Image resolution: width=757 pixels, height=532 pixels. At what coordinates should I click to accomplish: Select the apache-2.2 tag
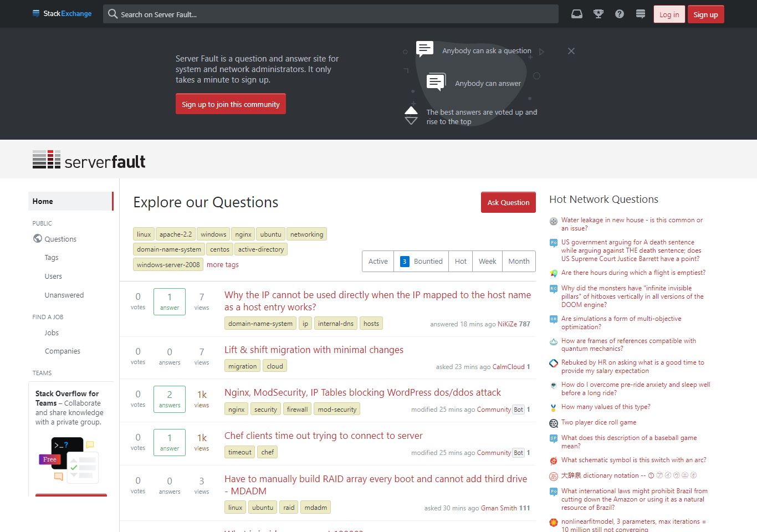[176, 234]
